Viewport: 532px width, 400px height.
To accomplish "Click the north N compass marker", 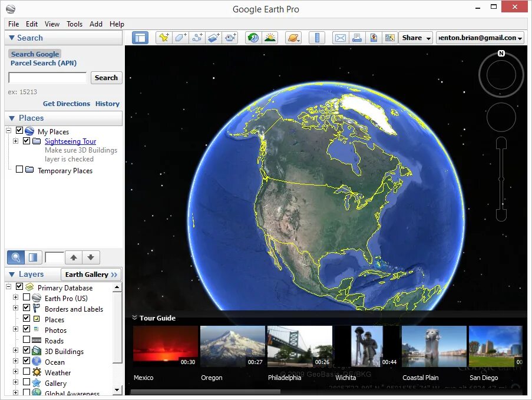I will (x=501, y=53).
